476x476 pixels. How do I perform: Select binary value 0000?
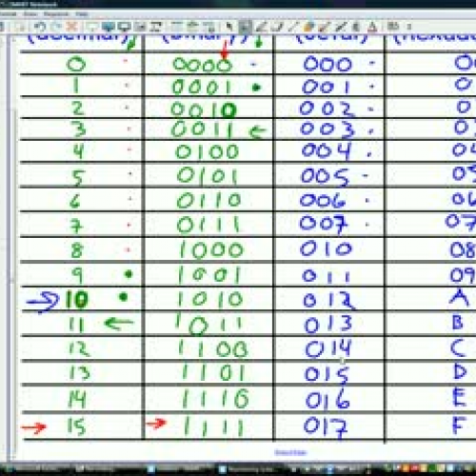pyautogui.click(x=203, y=65)
